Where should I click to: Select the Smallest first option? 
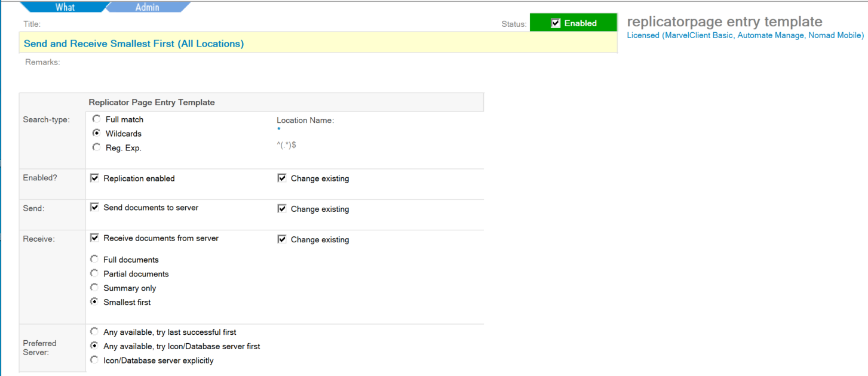(x=94, y=303)
